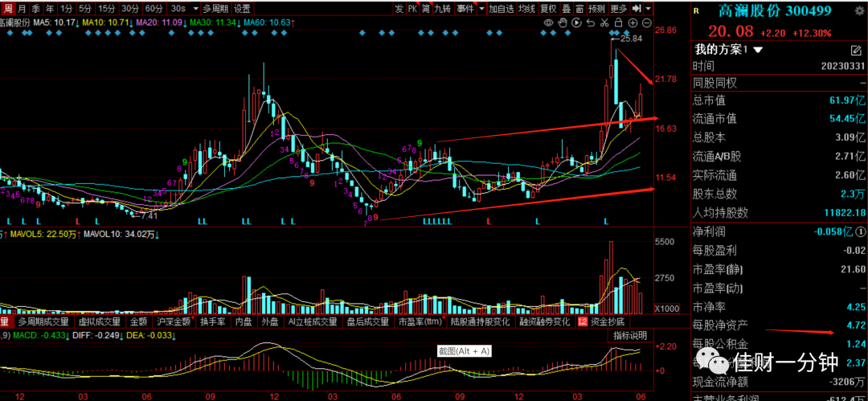Screen dimensions: 868x401
Task: Click 窗 window button
Action: coord(579,8)
